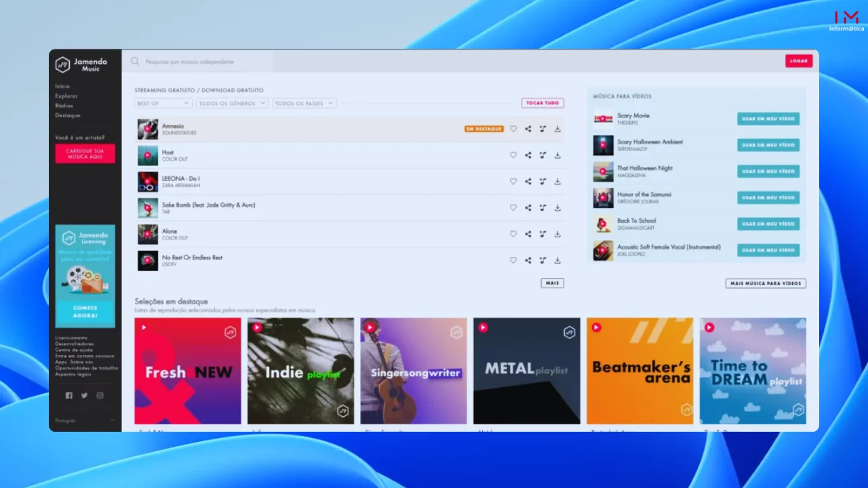This screenshot has width=868, height=488.
Task: Open Jamendo's Twitter page icon
Action: (x=84, y=395)
